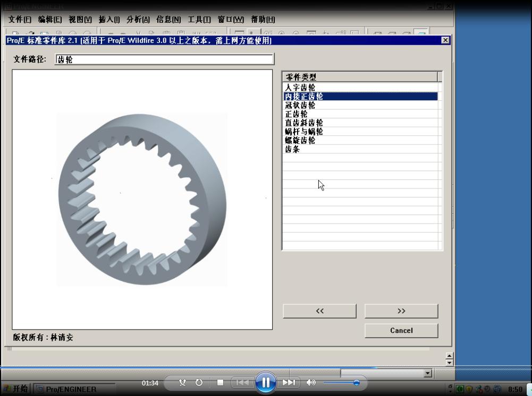The image size is (532, 396).
Task: Open the 信息(N) menu
Action: tap(168, 19)
